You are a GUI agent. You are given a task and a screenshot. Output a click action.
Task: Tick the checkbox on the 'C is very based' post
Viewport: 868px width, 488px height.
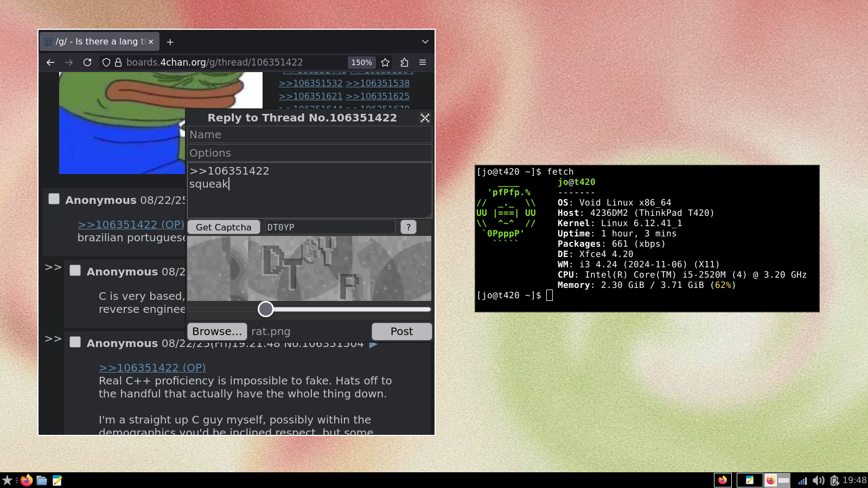[x=75, y=271]
